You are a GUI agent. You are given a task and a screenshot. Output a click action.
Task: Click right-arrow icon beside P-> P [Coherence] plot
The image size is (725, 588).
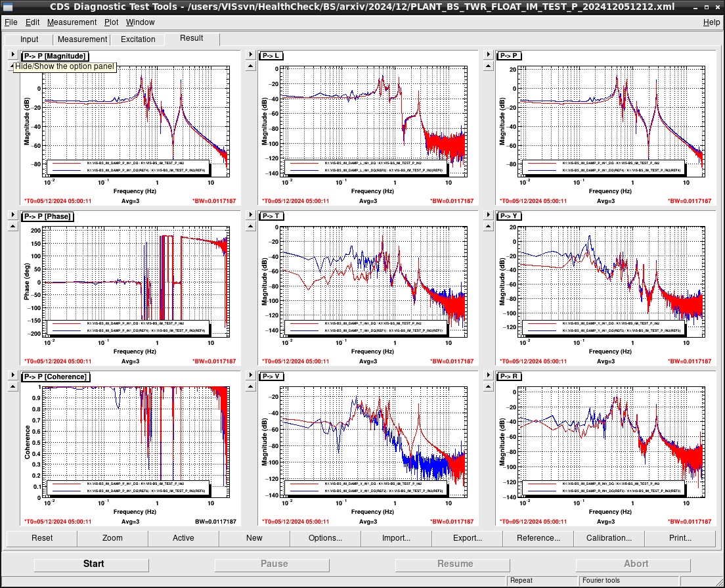tap(13, 375)
